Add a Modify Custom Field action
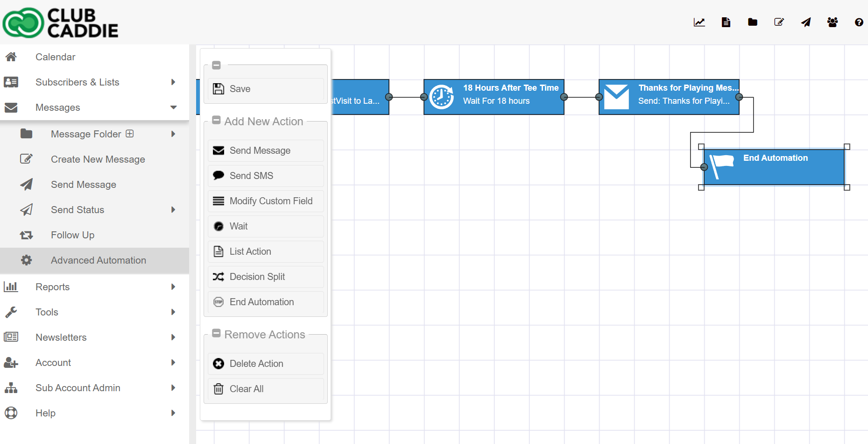 pos(266,201)
